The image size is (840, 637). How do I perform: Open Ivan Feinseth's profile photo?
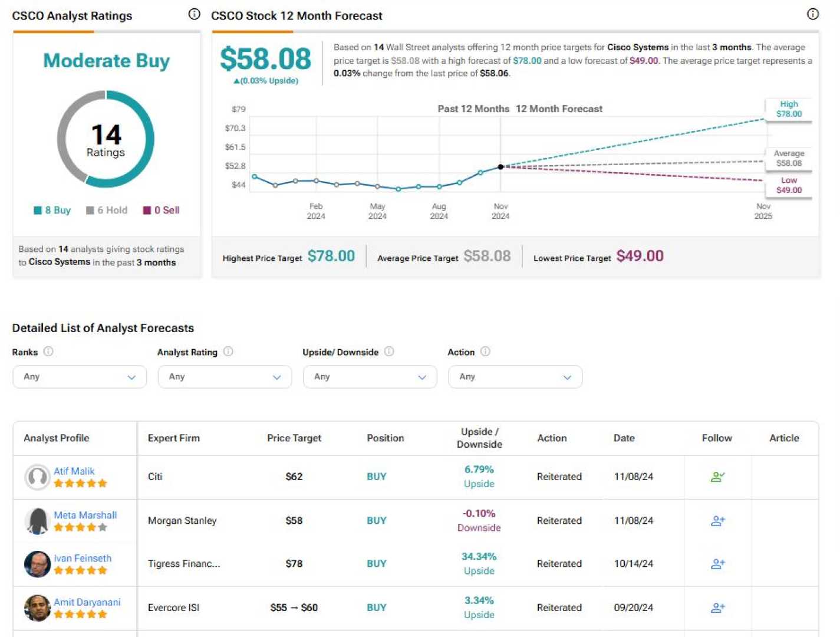point(37,564)
